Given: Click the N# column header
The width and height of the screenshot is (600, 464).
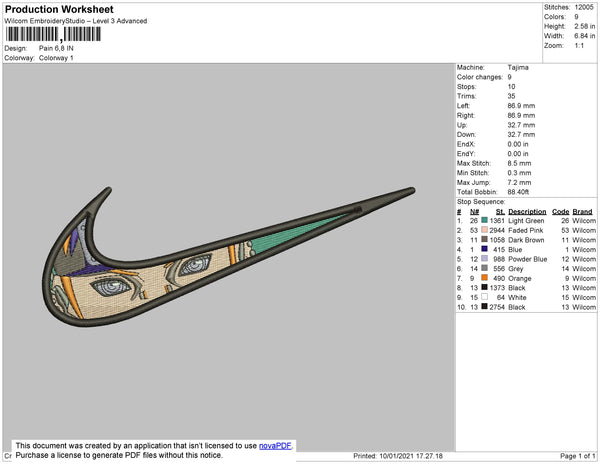Looking at the screenshot, I should pyautogui.click(x=474, y=212).
